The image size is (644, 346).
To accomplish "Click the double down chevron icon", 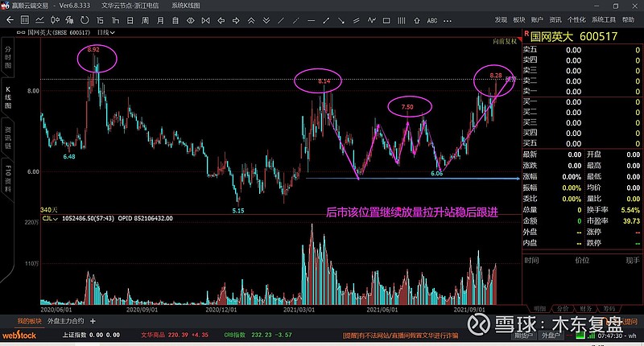I will click(266, 20).
